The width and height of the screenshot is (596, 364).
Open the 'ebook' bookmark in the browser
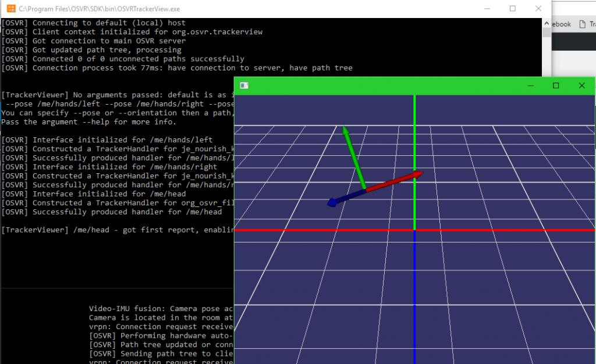point(560,24)
